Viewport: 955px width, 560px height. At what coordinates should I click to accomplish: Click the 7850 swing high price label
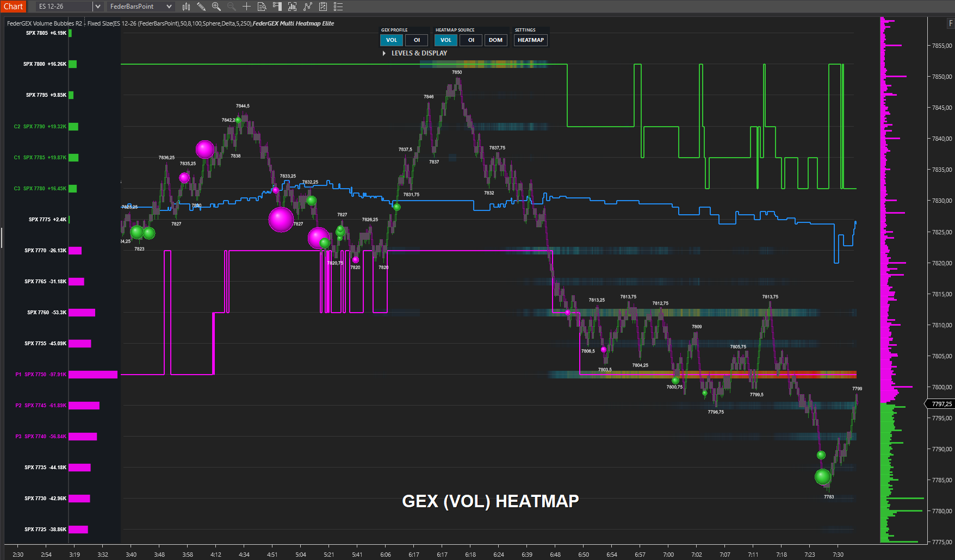pyautogui.click(x=457, y=72)
